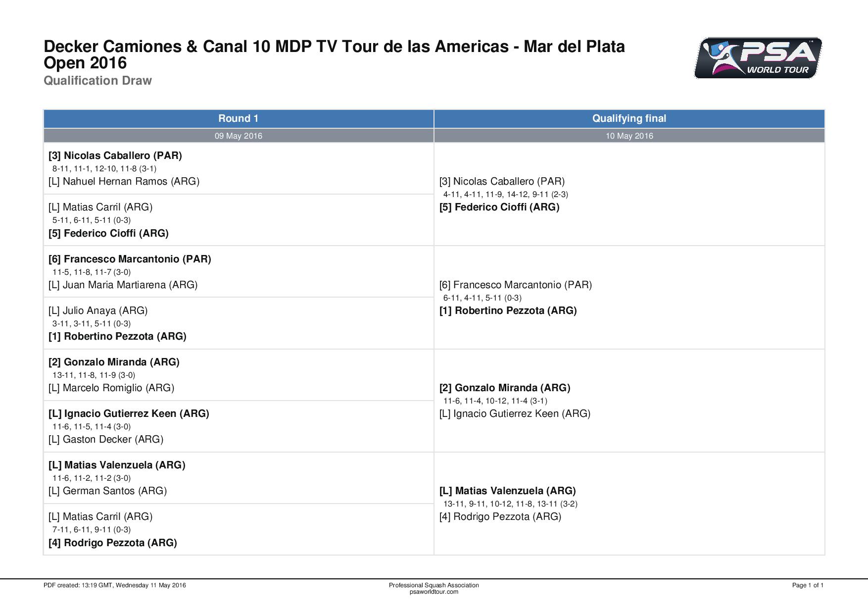Select the Qualifying final column header
Viewport: 868px width, 614px height.
click(x=629, y=118)
